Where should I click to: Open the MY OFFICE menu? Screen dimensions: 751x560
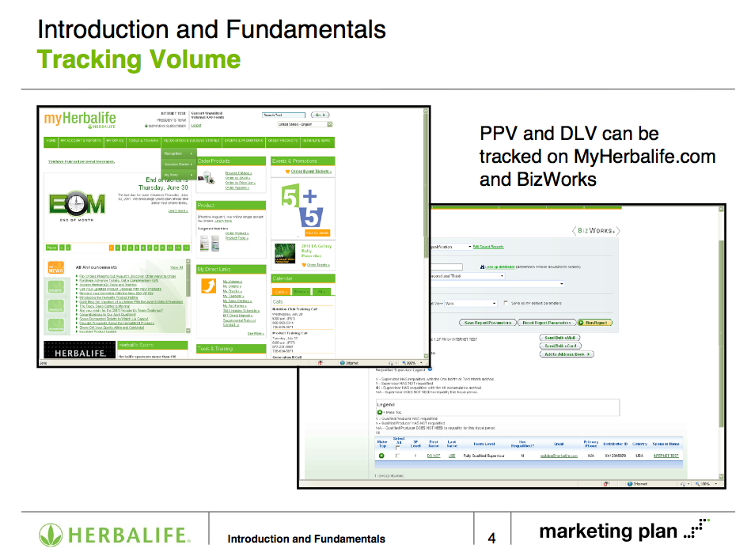tap(115, 141)
